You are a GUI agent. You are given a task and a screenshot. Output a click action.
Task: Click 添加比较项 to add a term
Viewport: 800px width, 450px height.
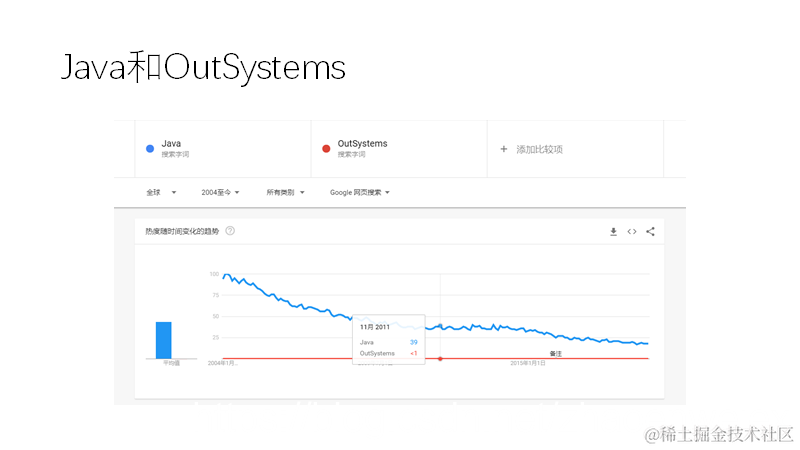pos(539,149)
